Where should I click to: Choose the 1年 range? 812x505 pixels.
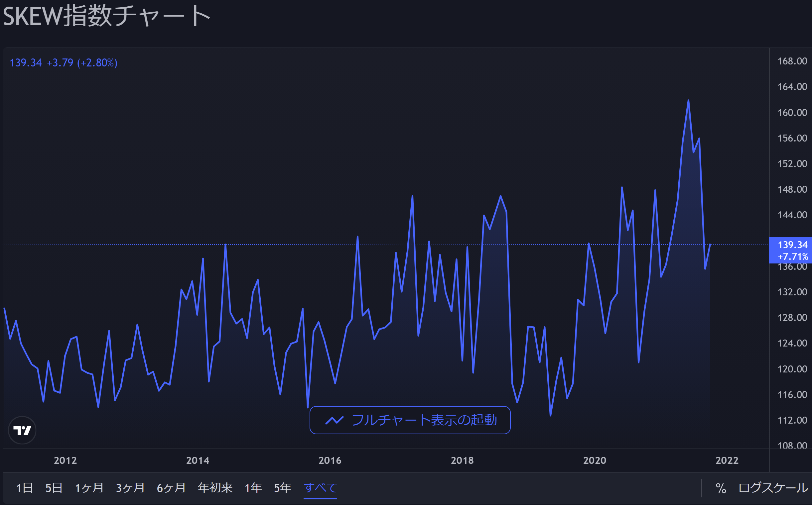pyautogui.click(x=253, y=488)
